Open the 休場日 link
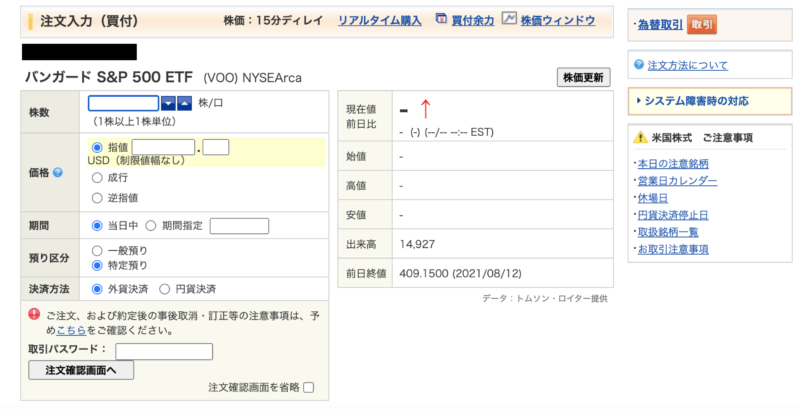 653,198
